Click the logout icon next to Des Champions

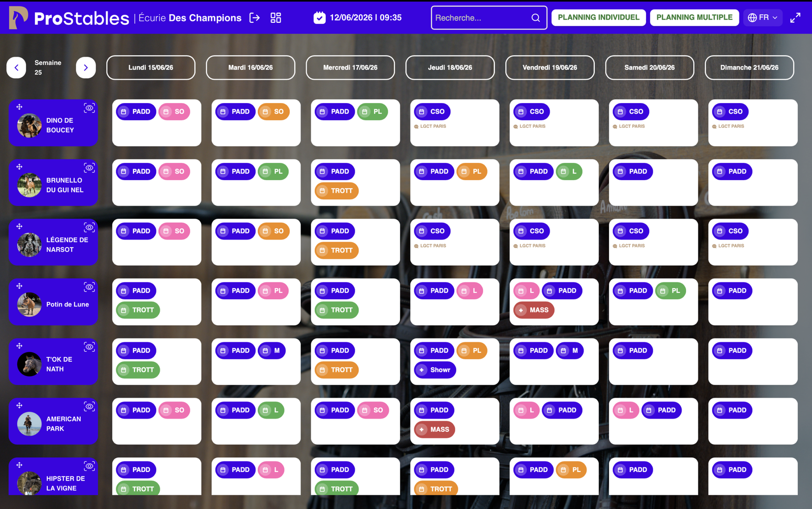click(x=255, y=18)
